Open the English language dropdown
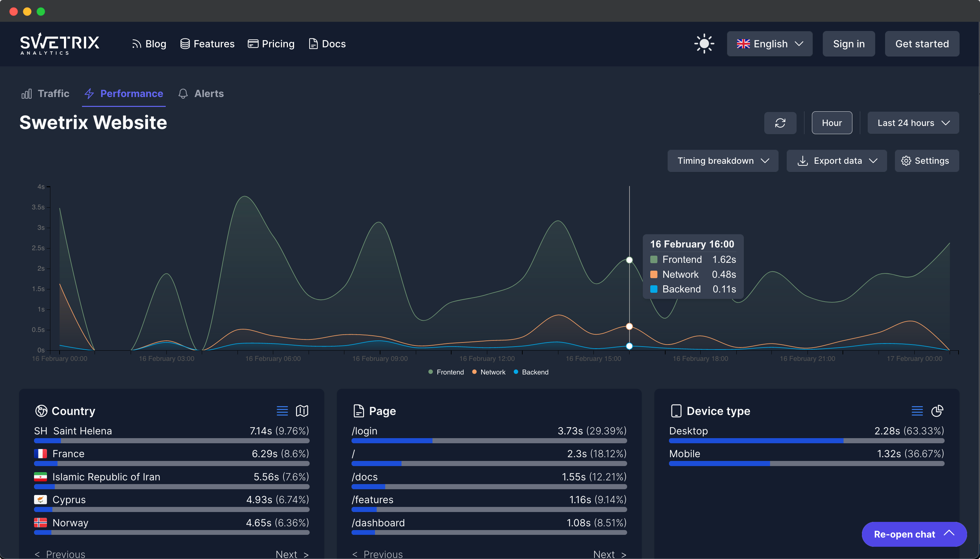Viewport: 980px width, 559px height. (769, 44)
